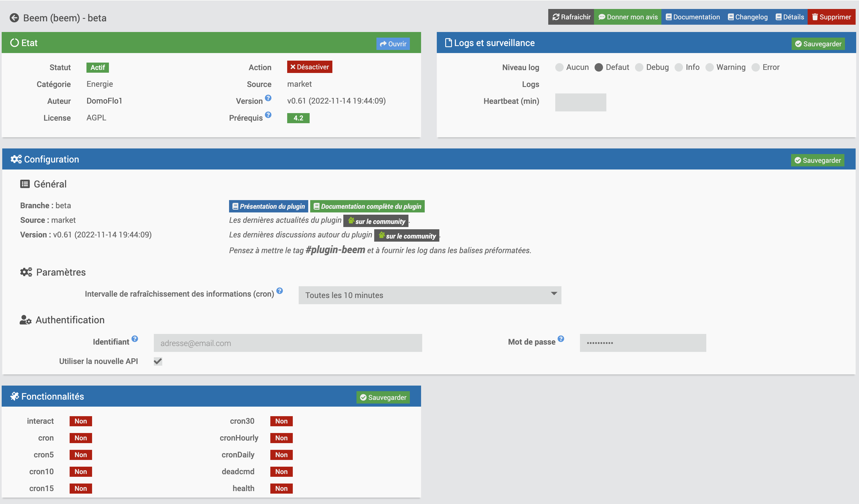The height and width of the screenshot is (504, 859).
Task: Click the Energie category value
Action: click(x=100, y=84)
